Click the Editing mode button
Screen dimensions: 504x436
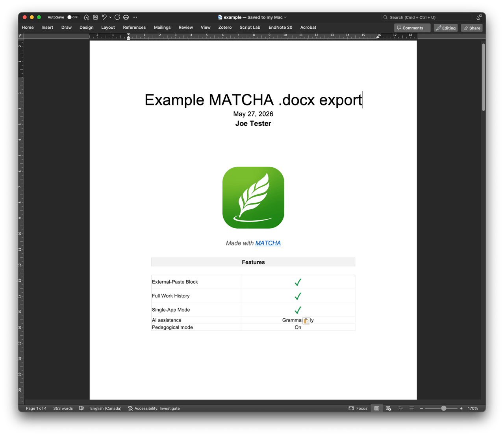pos(446,28)
